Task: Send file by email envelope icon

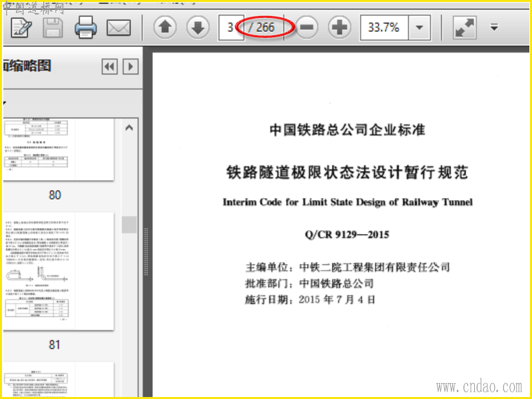Action: click(118, 28)
